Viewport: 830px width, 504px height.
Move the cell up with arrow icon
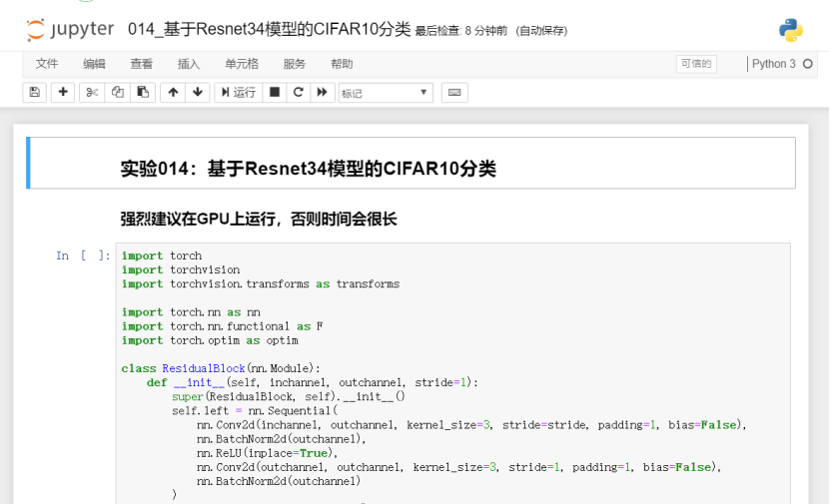pos(173,93)
